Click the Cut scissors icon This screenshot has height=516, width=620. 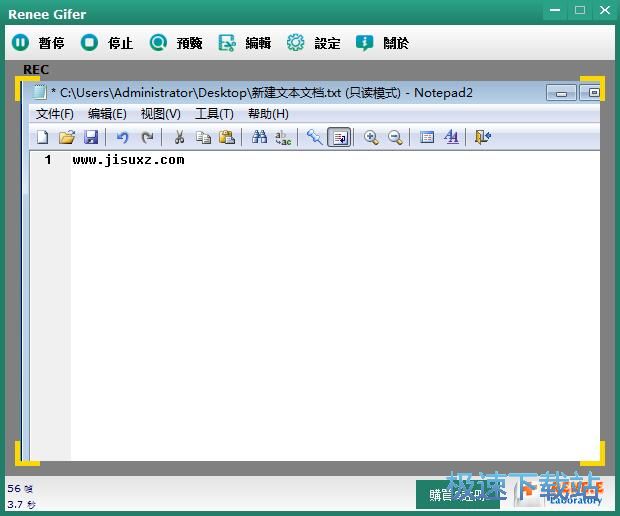(x=179, y=137)
